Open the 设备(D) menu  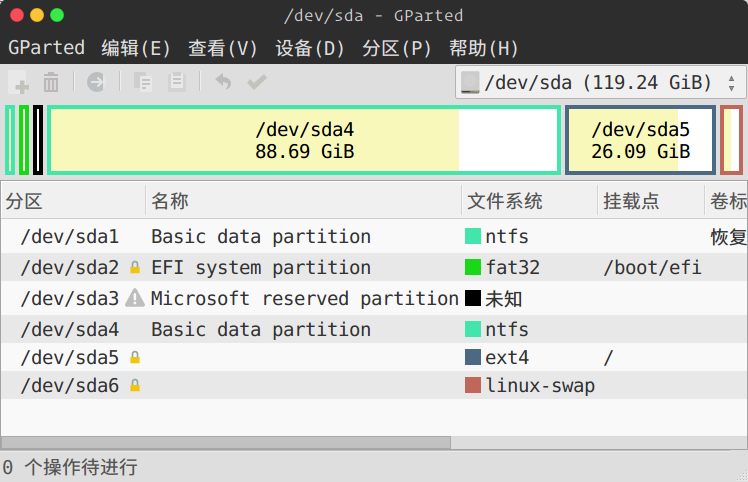[310, 48]
